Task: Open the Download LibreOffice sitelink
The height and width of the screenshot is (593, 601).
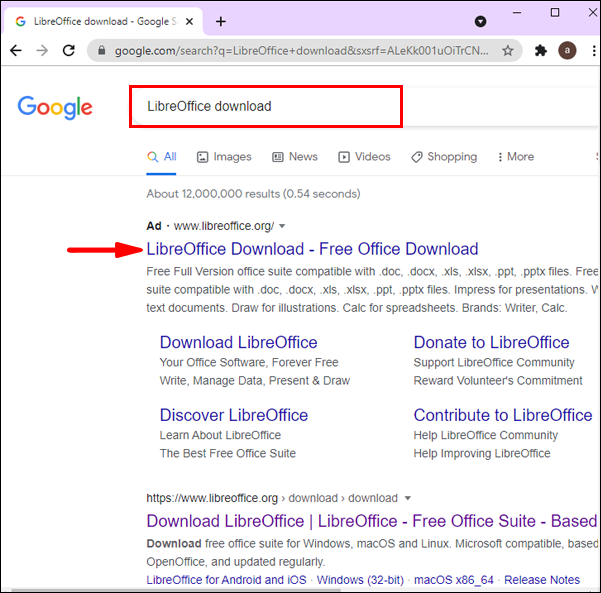Action: point(238,342)
